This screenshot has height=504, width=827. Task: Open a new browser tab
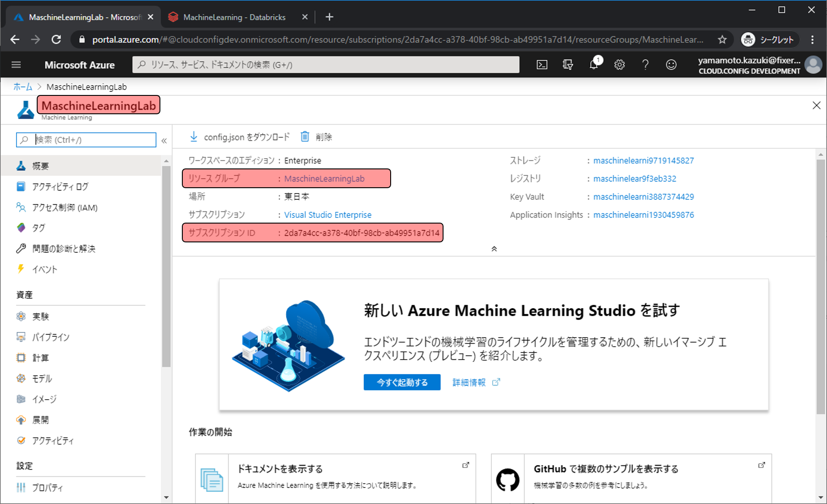tap(329, 17)
